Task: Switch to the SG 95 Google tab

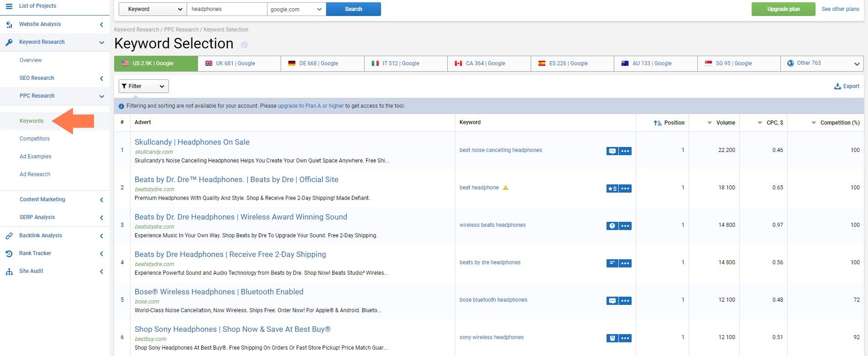Action: (x=739, y=63)
